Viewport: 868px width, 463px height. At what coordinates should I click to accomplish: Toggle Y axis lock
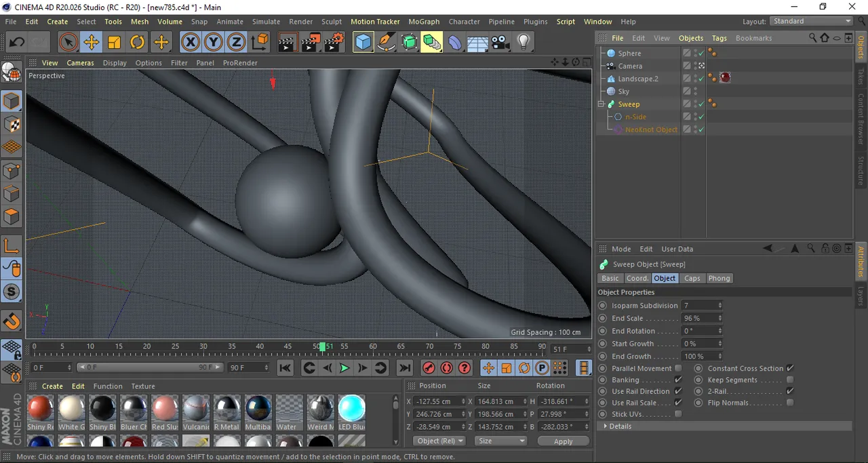213,43
